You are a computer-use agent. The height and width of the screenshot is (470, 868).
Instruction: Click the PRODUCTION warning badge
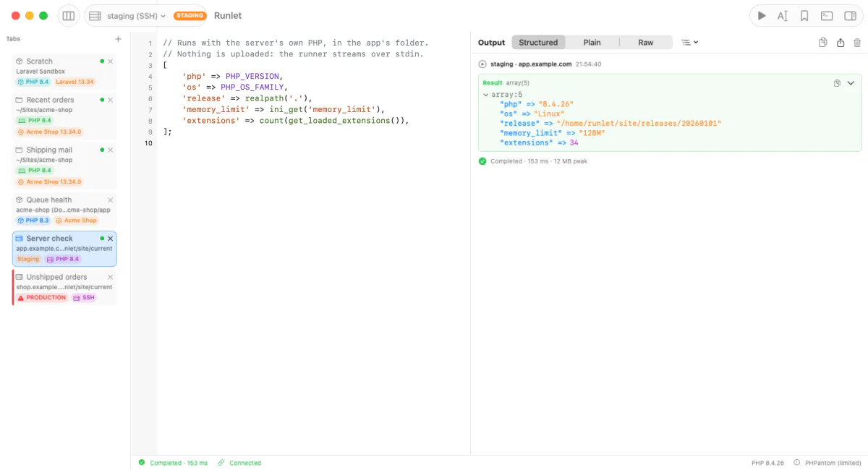[42, 297]
